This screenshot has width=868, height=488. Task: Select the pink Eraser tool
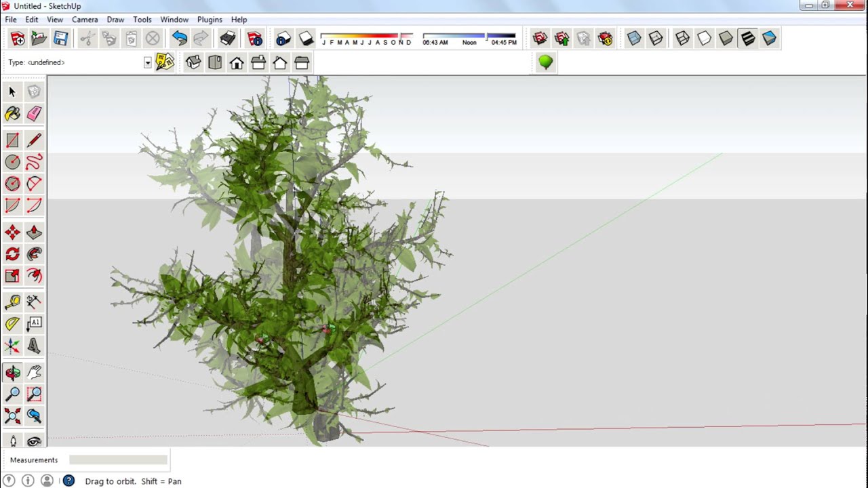click(34, 113)
